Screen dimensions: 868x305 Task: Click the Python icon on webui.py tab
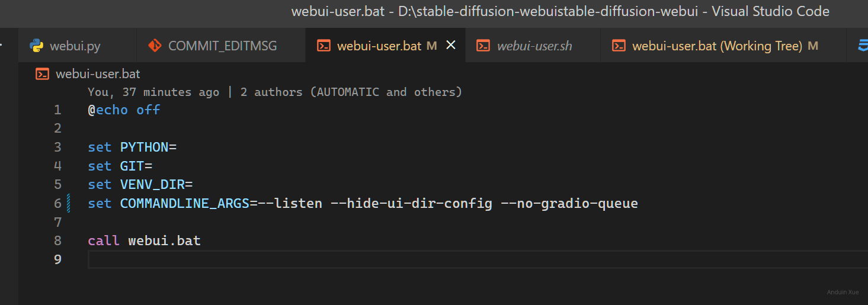click(36, 46)
